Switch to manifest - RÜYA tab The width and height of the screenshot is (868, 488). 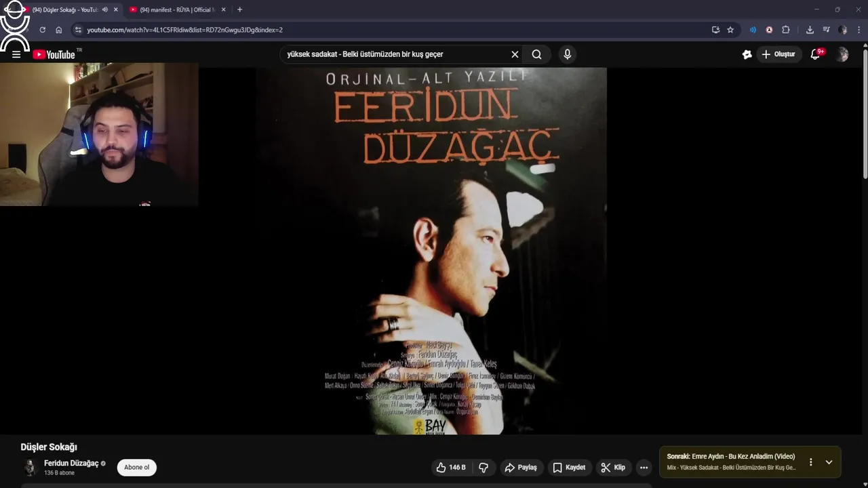click(176, 9)
